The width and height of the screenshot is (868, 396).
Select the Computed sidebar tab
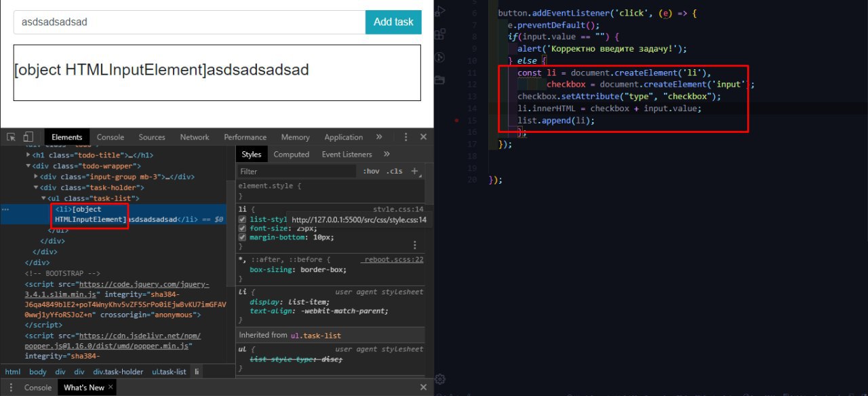click(292, 155)
